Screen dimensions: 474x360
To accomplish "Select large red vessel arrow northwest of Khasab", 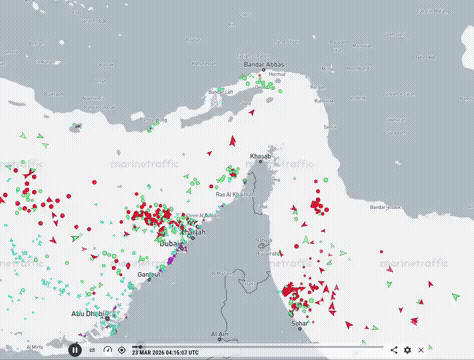I will [x=232, y=141].
